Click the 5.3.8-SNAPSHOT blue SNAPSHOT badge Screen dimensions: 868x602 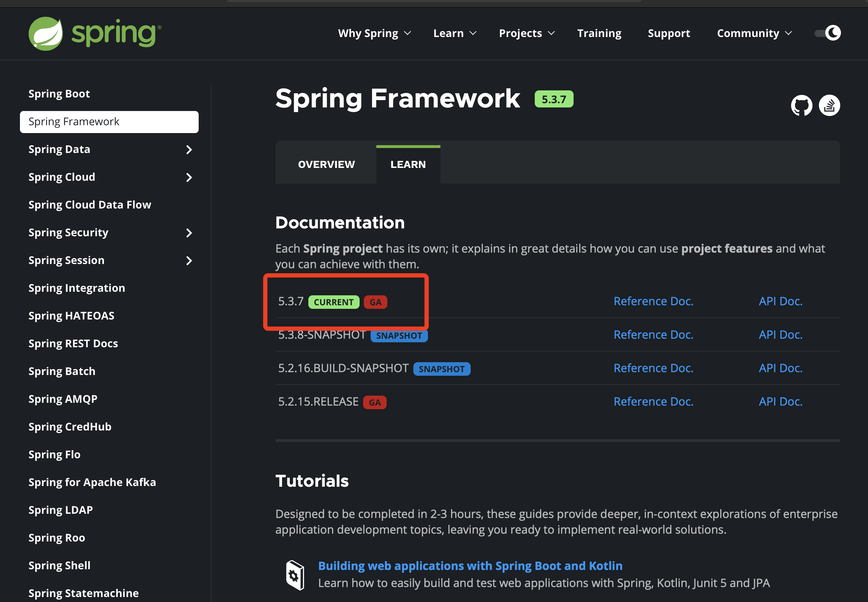coord(399,336)
